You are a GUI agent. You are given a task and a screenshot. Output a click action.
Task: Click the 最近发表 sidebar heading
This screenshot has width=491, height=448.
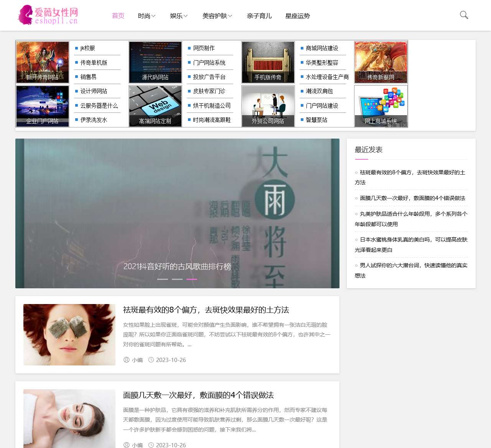(x=369, y=150)
